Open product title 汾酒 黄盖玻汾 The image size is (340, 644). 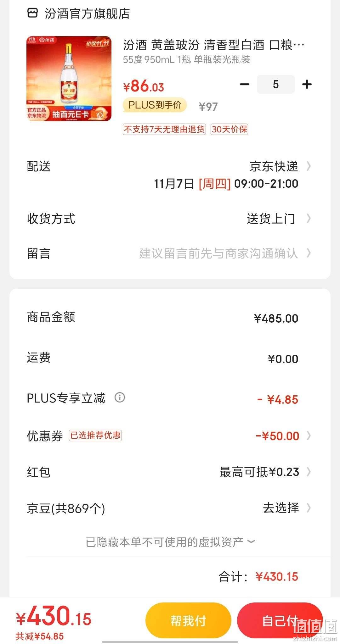coord(214,45)
